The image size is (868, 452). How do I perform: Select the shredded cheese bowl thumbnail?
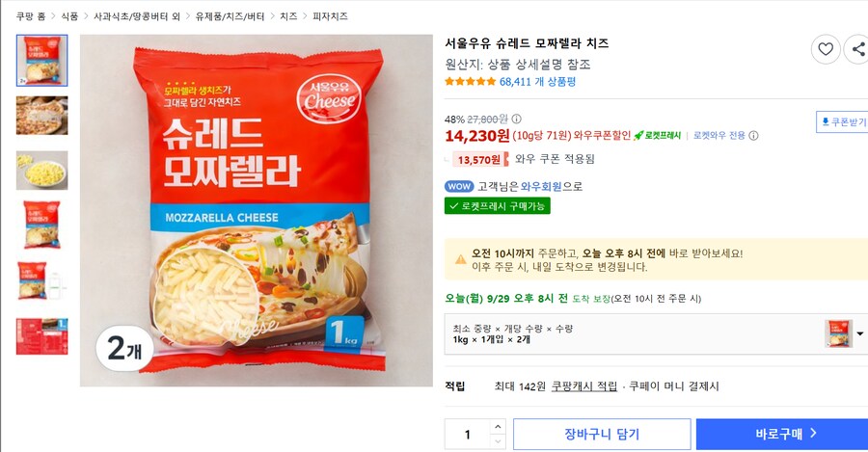coord(42,171)
